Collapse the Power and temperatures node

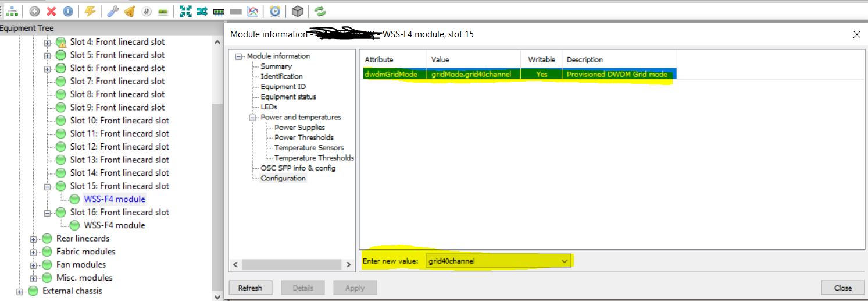click(x=253, y=118)
